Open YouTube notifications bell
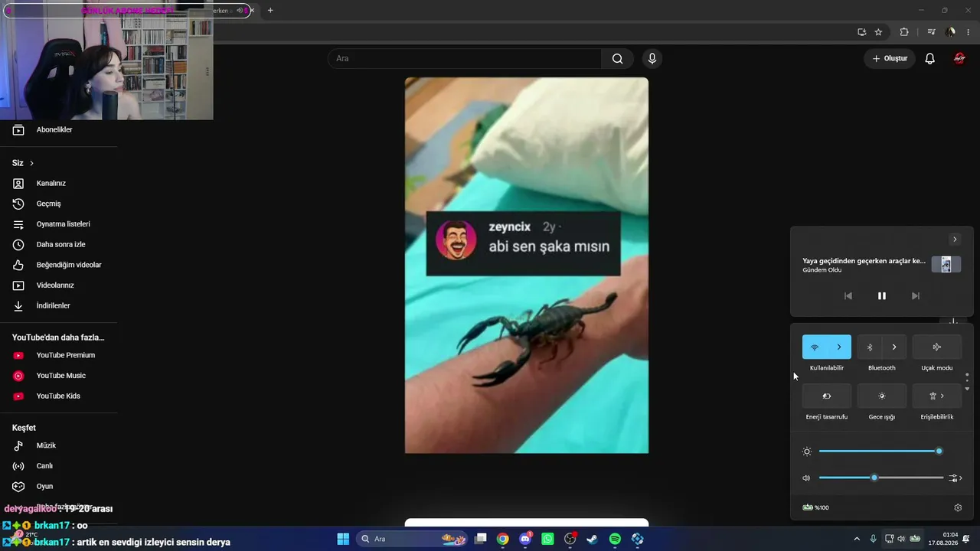This screenshot has height=551, width=980. pyautogui.click(x=929, y=59)
